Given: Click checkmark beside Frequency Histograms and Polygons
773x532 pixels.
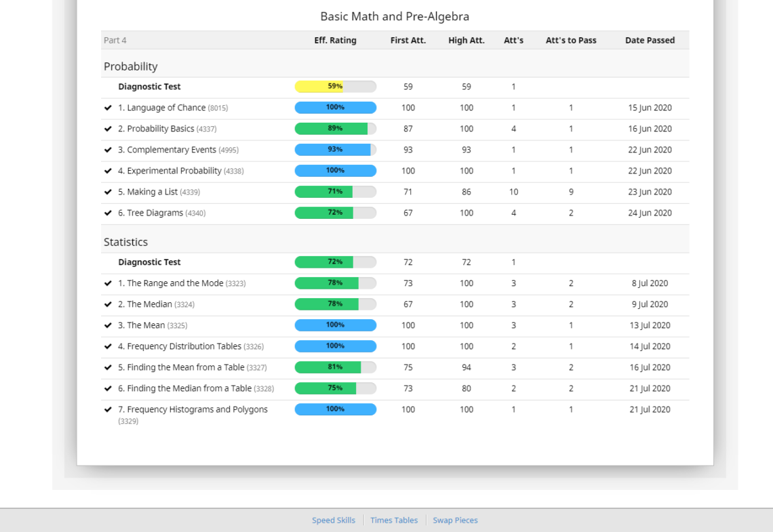Looking at the screenshot, I should [x=108, y=410].
